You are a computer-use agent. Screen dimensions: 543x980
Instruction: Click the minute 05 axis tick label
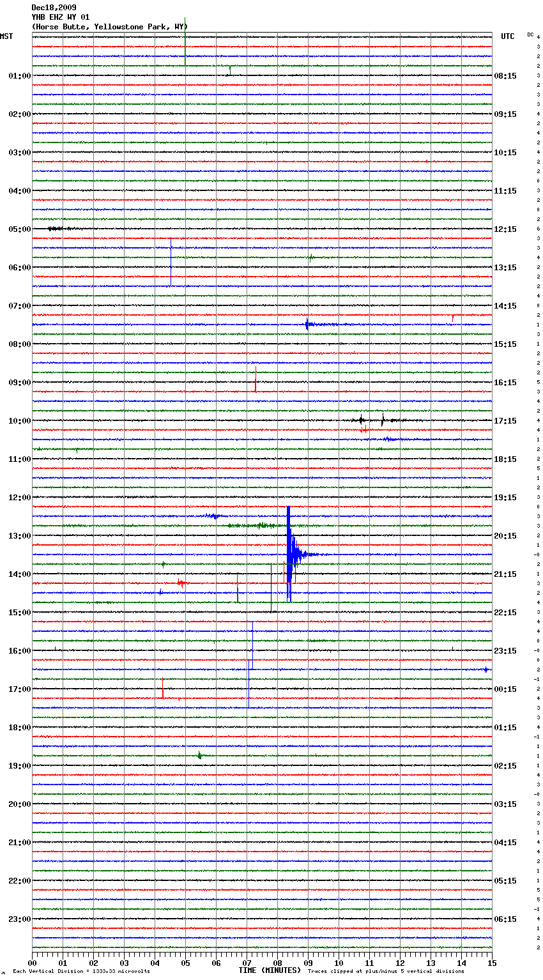[x=185, y=963]
